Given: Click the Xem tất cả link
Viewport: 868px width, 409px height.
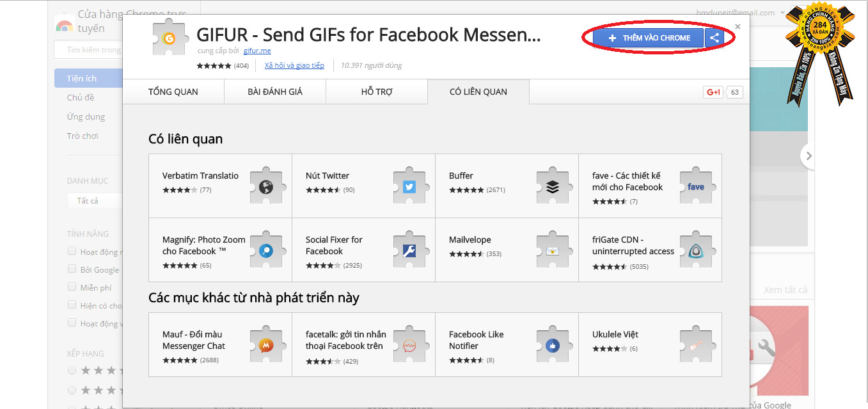Looking at the screenshot, I should [x=785, y=290].
